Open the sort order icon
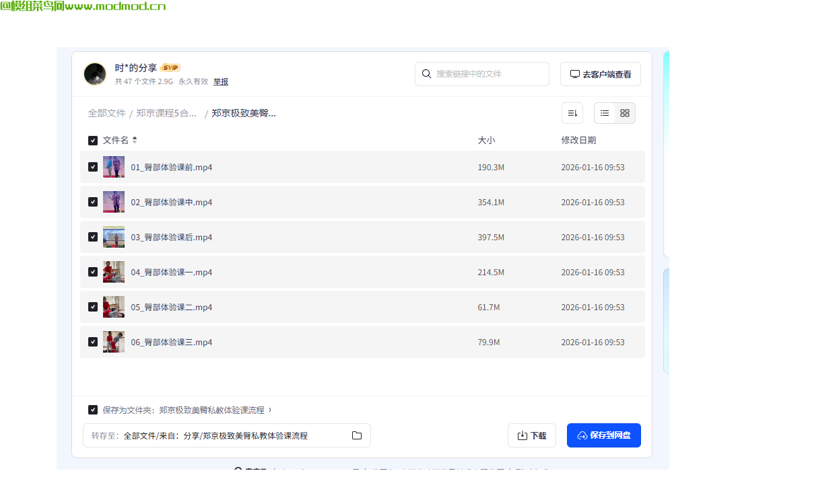Image resolution: width=839 pixels, height=504 pixels. pos(572,113)
